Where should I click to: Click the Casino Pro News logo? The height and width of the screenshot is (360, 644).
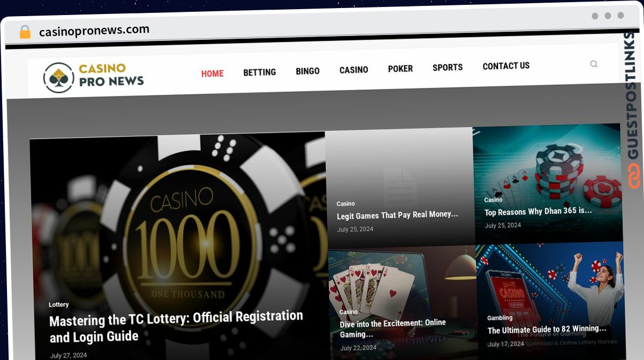tap(94, 76)
